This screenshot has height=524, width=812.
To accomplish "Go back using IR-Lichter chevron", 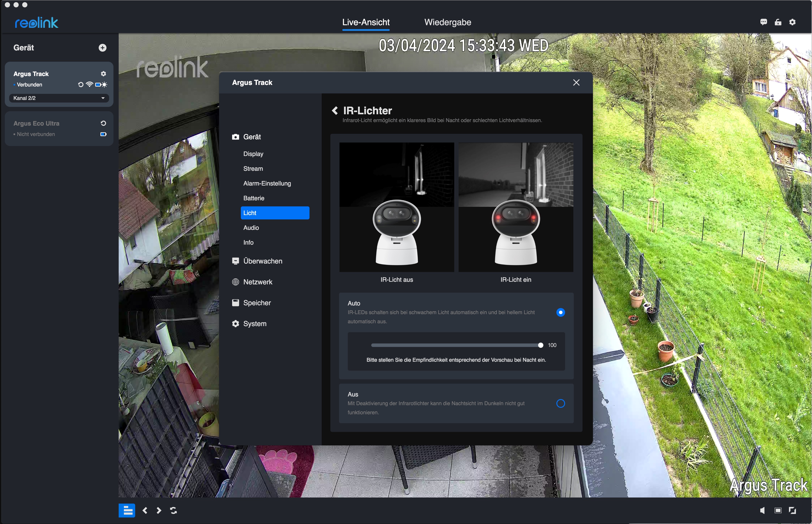I will click(x=335, y=111).
